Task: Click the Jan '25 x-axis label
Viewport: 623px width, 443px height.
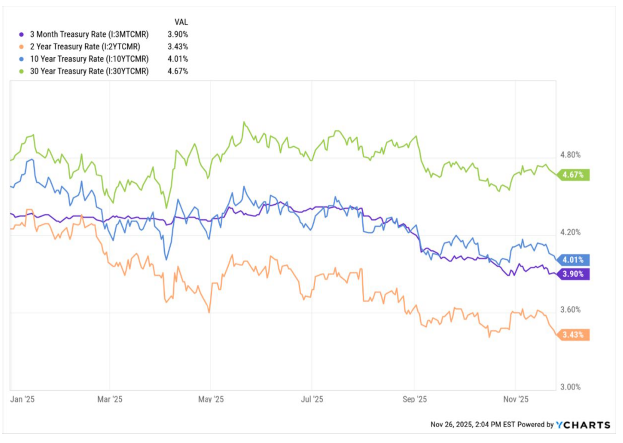Action: [21, 399]
